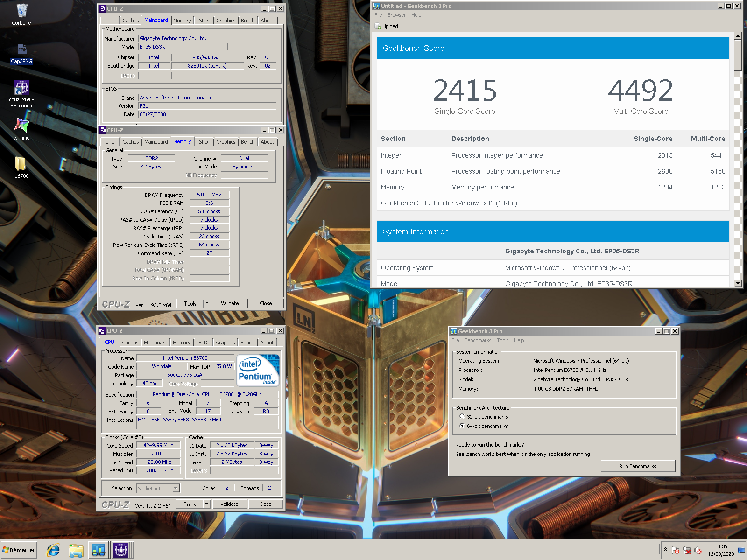Open Benchmarks menu in small Geekbench window
This screenshot has width=747, height=560.
pyautogui.click(x=478, y=340)
